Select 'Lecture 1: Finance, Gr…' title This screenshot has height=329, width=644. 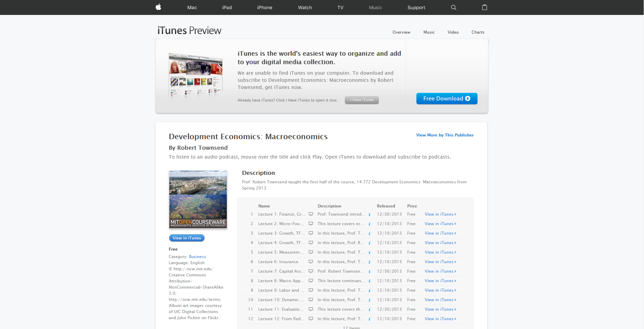[x=281, y=214]
